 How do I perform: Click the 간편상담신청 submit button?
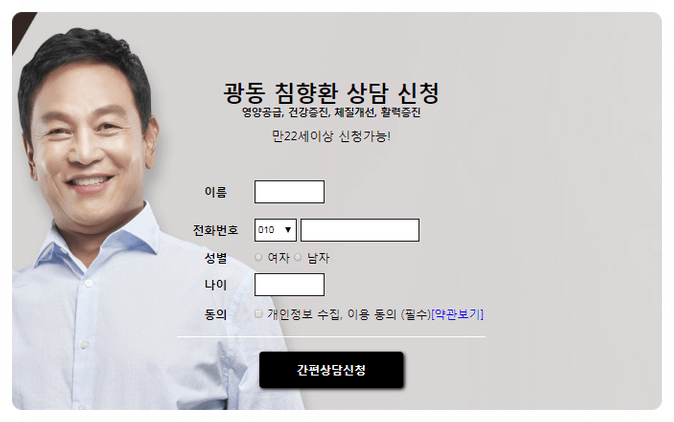pyautogui.click(x=331, y=370)
